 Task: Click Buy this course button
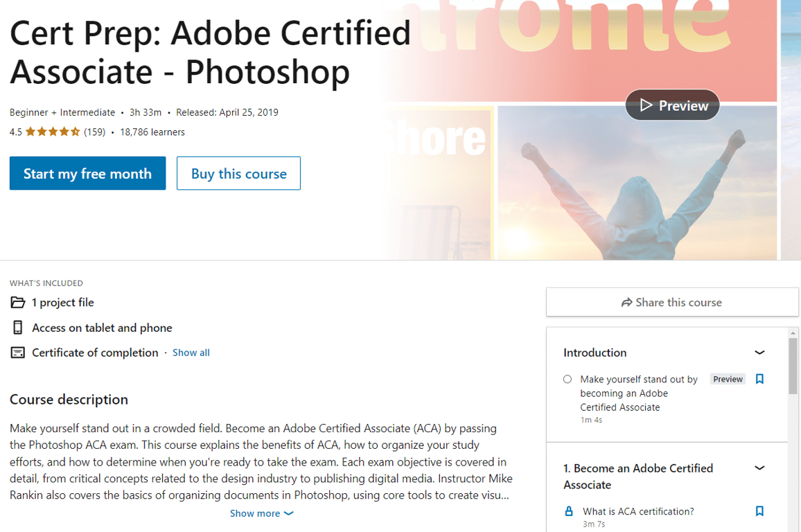pyautogui.click(x=238, y=173)
